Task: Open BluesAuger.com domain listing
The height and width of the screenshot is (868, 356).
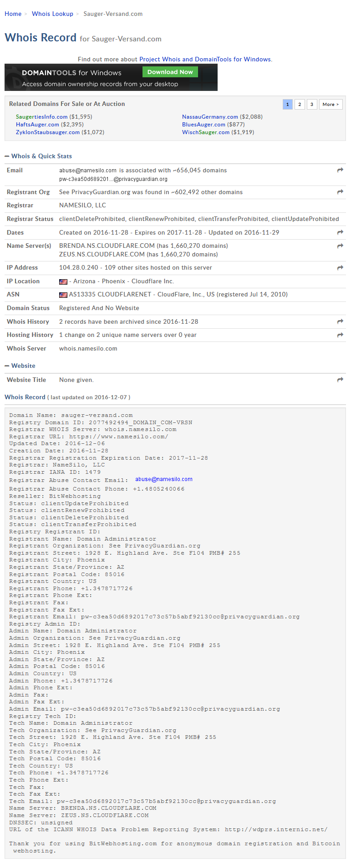Action: point(203,125)
